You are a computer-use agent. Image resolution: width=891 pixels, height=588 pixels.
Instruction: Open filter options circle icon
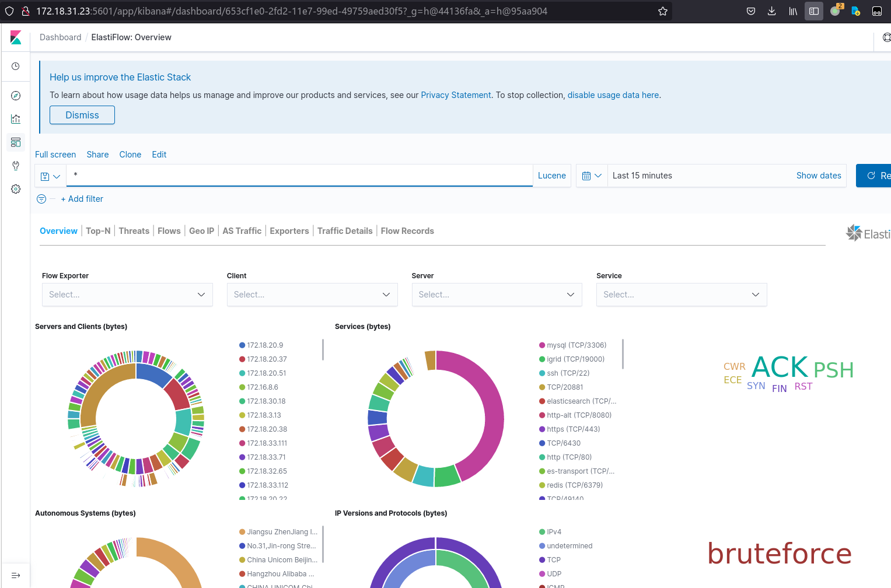point(41,199)
